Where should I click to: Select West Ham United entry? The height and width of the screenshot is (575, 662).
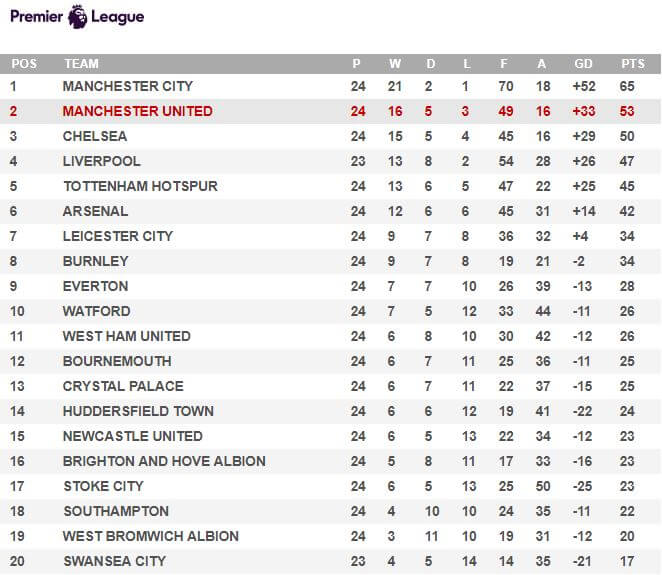[127, 336]
